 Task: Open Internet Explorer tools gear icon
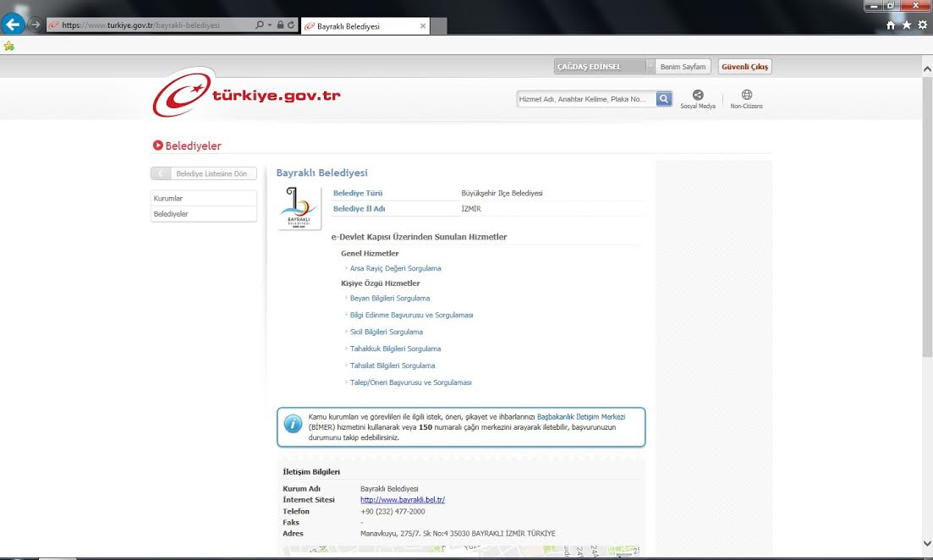point(922,25)
